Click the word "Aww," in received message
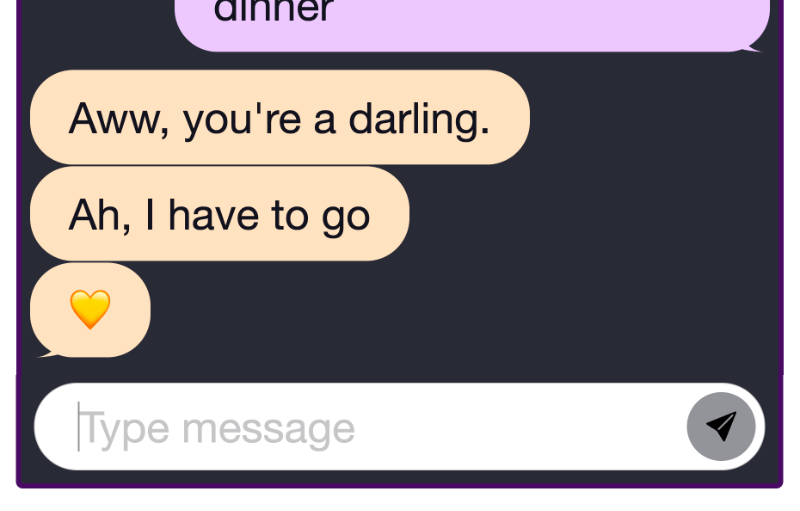This screenshot has width=800, height=511. coord(119,119)
